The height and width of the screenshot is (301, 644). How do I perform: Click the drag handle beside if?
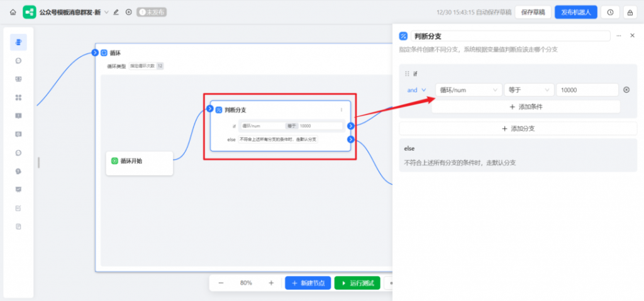pyautogui.click(x=407, y=74)
